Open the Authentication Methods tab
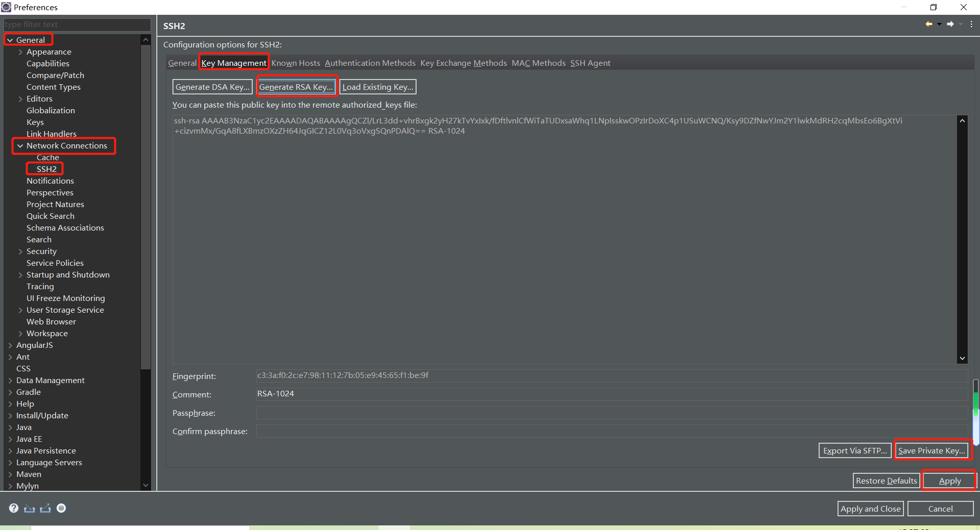Viewport: 980px width, 530px height. click(x=370, y=63)
